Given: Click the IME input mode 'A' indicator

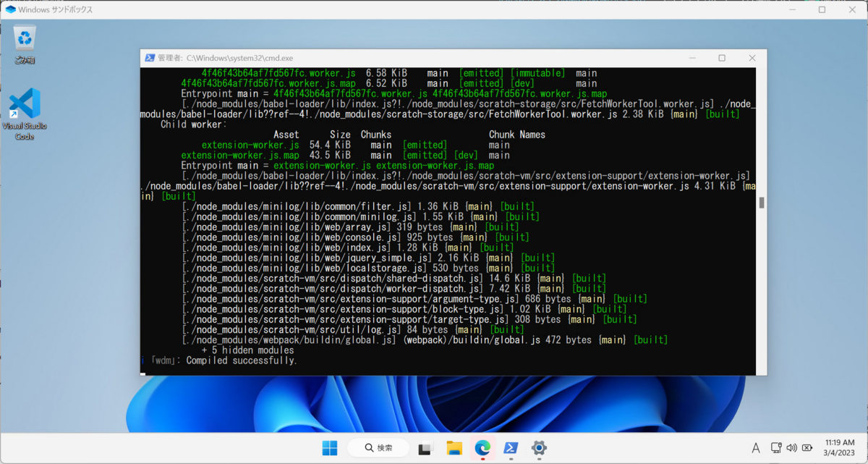Looking at the screenshot, I should point(756,448).
